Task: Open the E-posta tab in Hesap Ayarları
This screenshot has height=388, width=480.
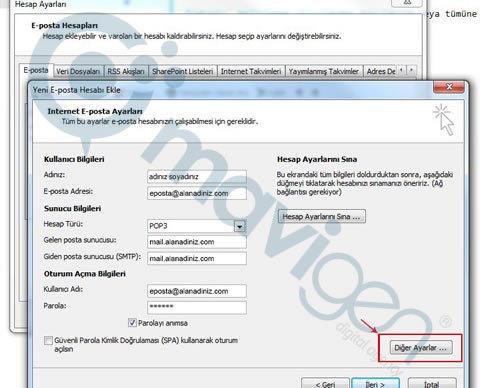Action: click(36, 70)
